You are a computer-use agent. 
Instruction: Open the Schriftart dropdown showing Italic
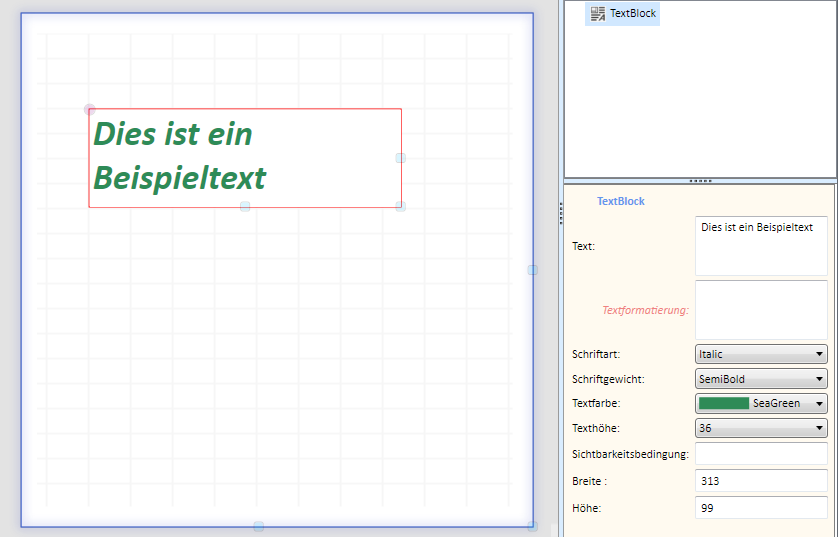click(761, 354)
